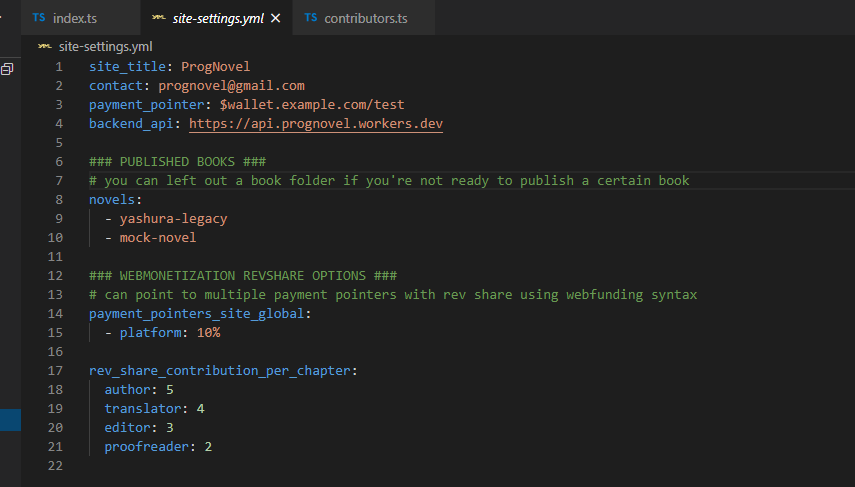Click the TypeScript icon on index.ts tab
This screenshot has width=855, height=487.
39,18
